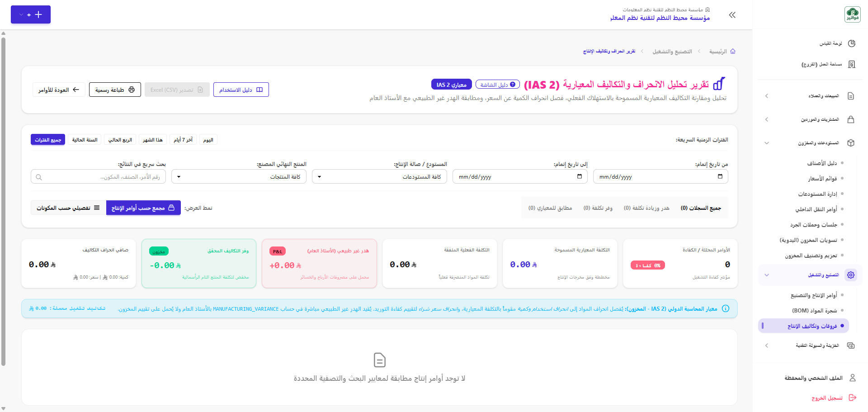The width and height of the screenshot is (868, 412).
Task: Click the warehouses box icon
Action: tap(851, 143)
